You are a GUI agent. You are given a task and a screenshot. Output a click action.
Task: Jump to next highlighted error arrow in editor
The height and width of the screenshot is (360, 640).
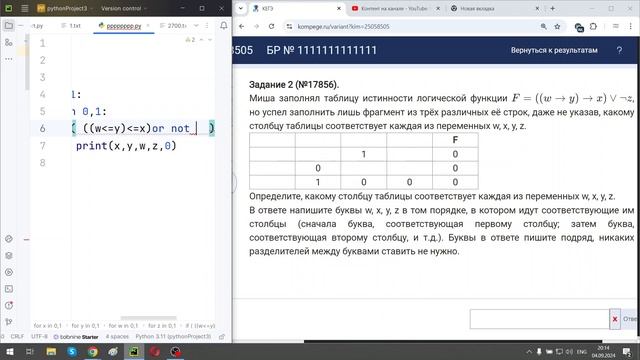[x=210, y=40]
